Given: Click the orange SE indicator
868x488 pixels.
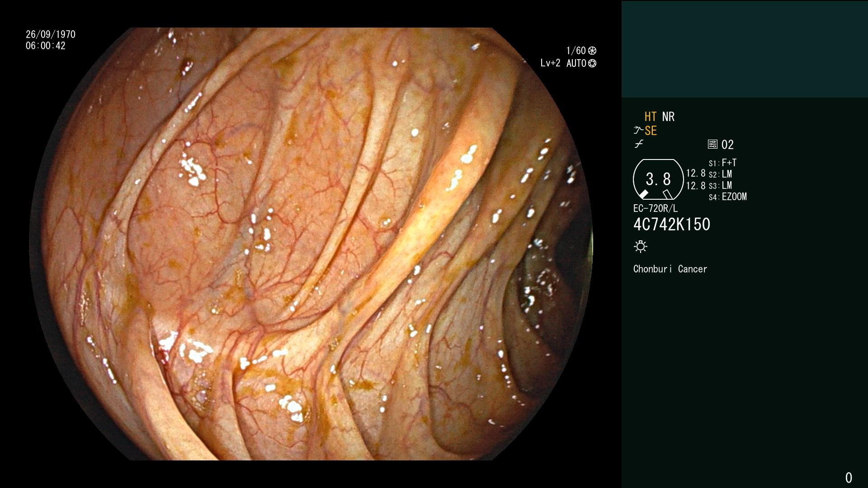Looking at the screenshot, I should pyautogui.click(x=651, y=131).
